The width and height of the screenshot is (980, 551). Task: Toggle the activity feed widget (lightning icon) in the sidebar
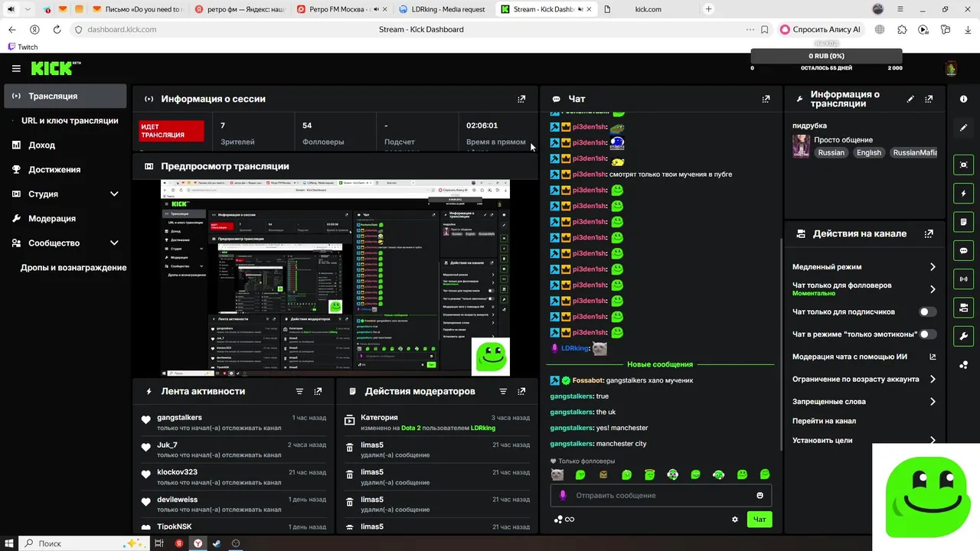coord(963,194)
